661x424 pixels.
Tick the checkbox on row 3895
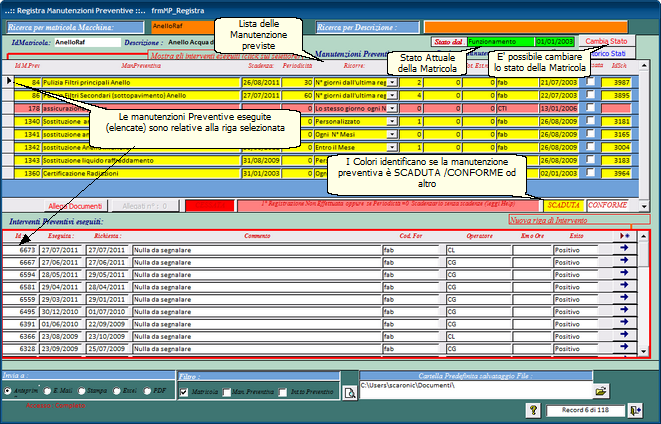591,94
